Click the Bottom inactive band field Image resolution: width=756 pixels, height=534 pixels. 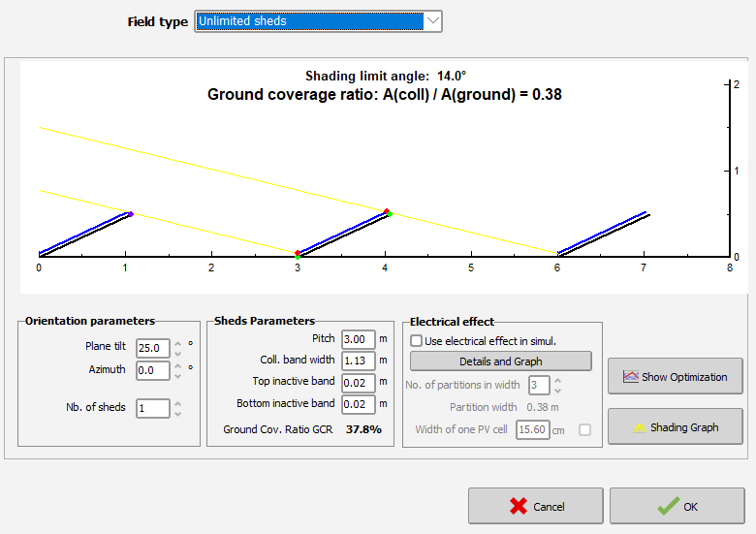pyautogui.click(x=358, y=405)
